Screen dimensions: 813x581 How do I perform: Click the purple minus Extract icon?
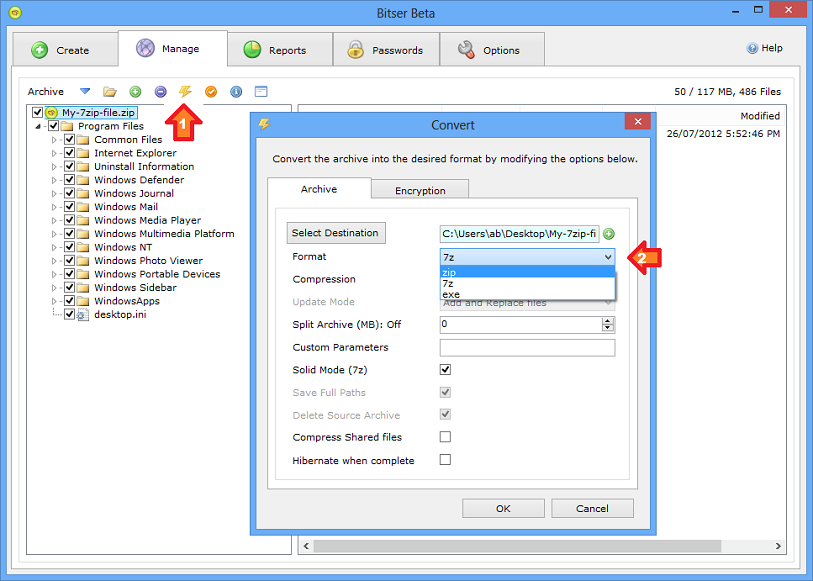point(160,91)
